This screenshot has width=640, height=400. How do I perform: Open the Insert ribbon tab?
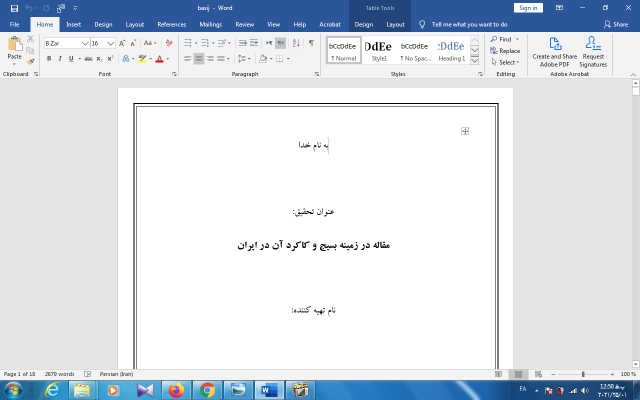pyautogui.click(x=74, y=23)
